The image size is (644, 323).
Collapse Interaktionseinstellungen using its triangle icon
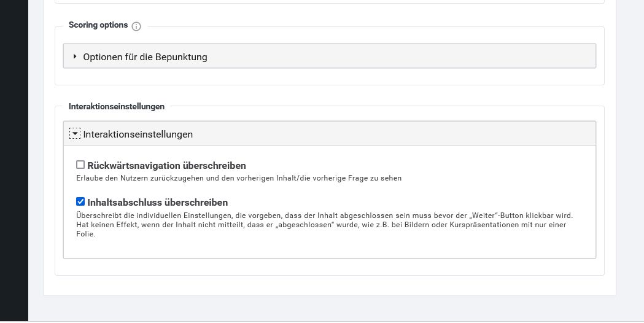click(x=75, y=133)
